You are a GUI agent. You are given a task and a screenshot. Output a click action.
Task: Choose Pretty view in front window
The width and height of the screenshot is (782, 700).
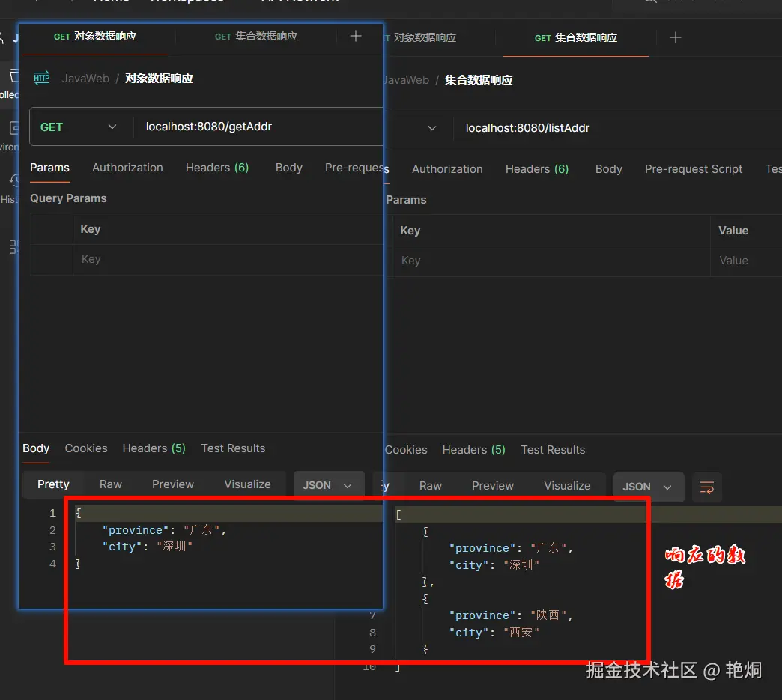53,484
